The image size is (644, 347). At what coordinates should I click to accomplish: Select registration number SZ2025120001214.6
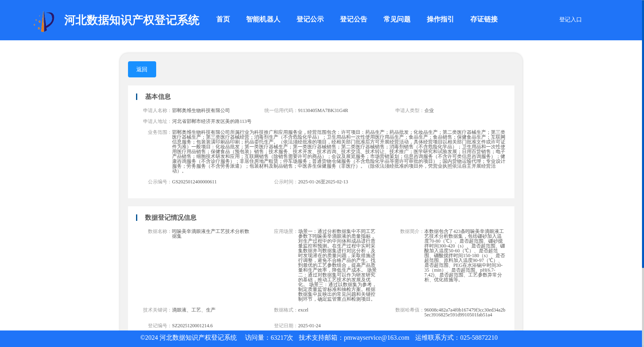192,326
